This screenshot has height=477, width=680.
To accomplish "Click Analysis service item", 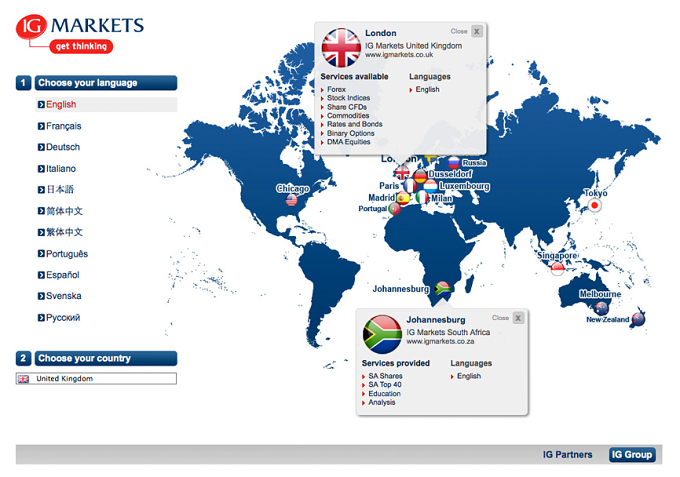I will pos(382,402).
